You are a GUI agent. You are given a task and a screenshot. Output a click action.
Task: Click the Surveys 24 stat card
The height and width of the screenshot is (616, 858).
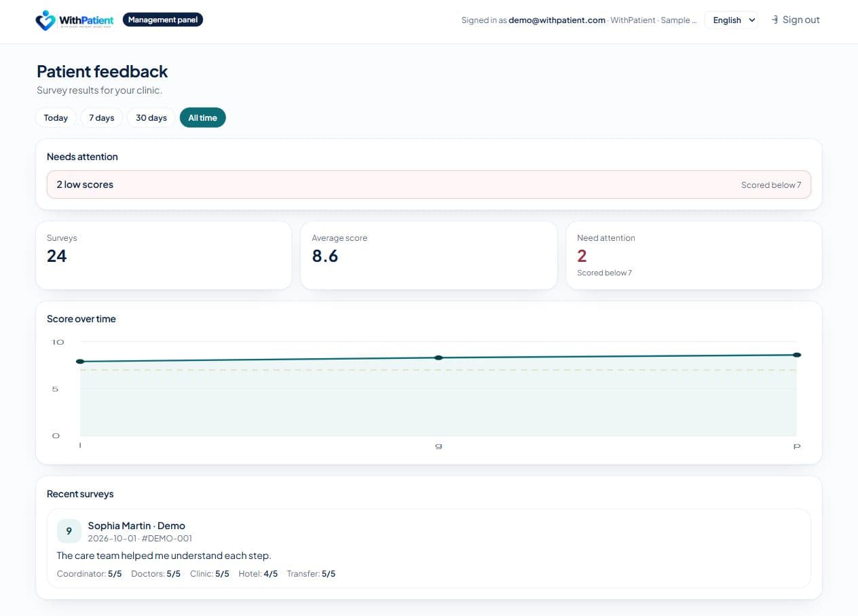click(164, 255)
